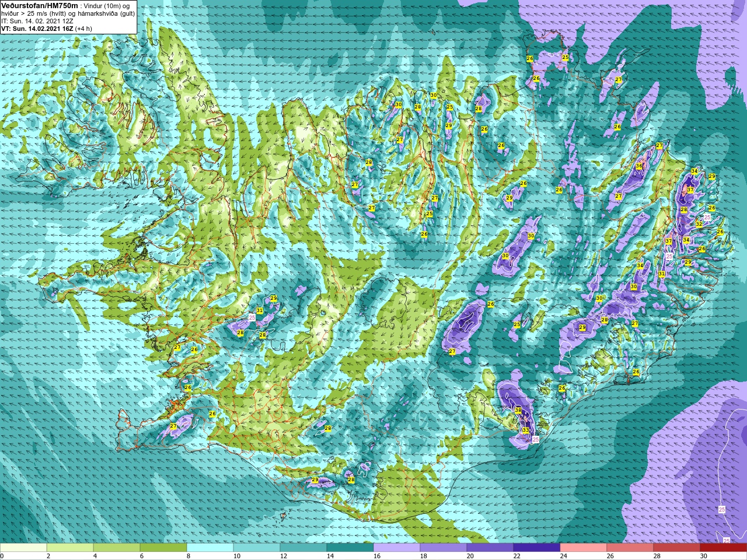Click the yellow 33 gust label
Screen dimensions: 747x560
tap(526, 430)
